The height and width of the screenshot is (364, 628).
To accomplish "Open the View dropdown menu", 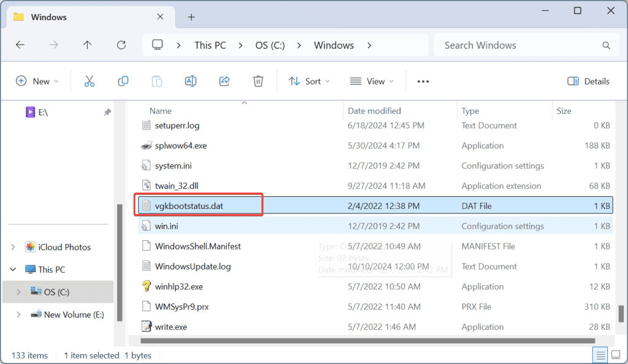I will [372, 82].
